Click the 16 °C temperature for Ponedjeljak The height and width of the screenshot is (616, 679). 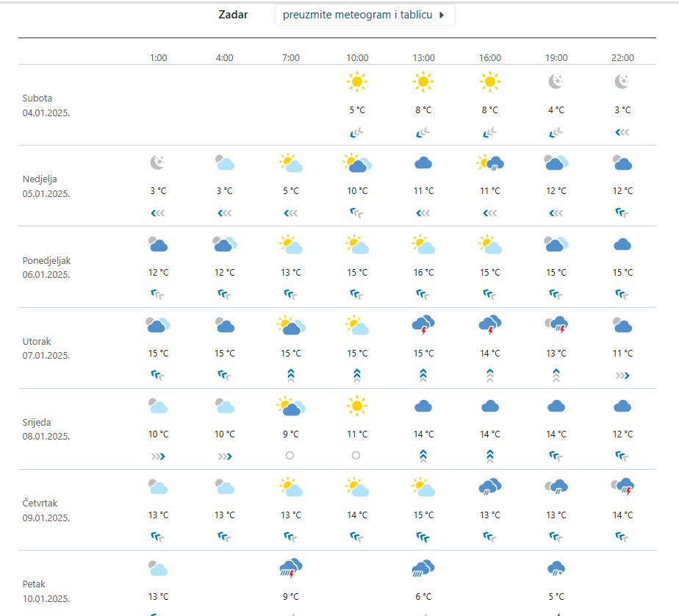point(423,272)
